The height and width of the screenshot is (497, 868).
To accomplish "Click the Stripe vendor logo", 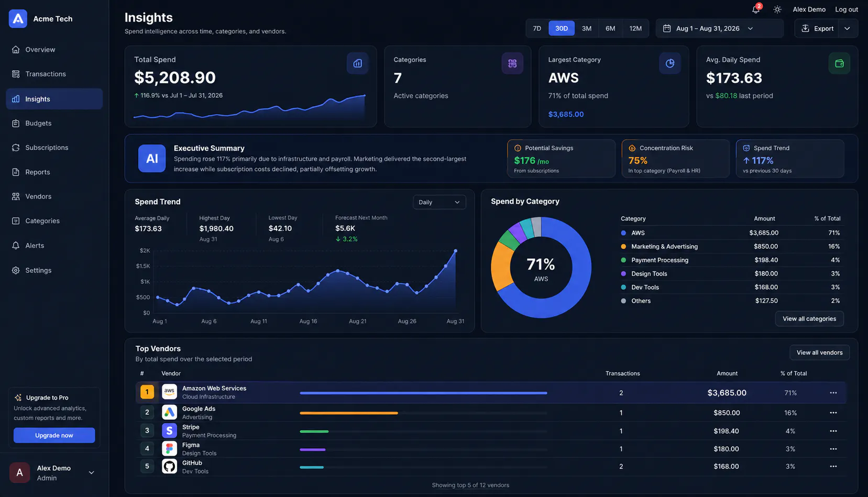I will coord(169,430).
